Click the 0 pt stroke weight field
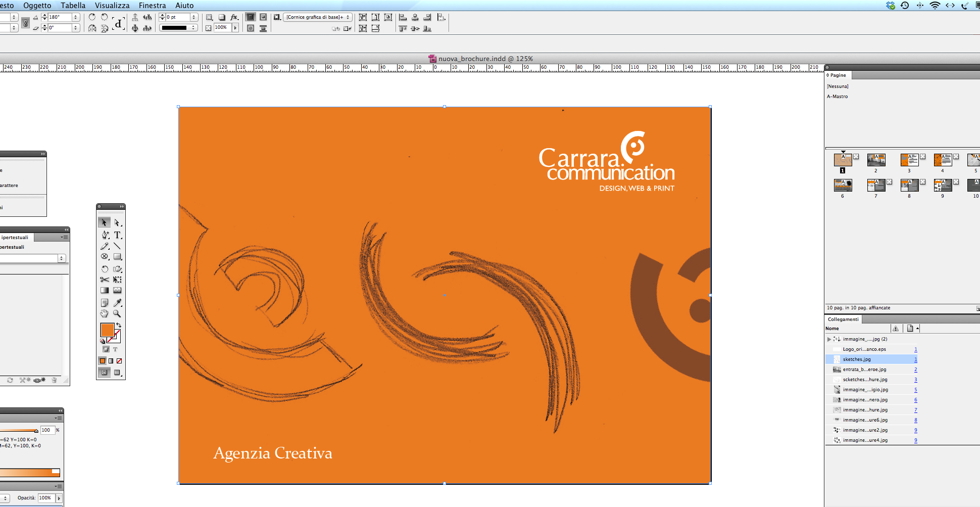This screenshot has height=507, width=980. pyautogui.click(x=178, y=17)
